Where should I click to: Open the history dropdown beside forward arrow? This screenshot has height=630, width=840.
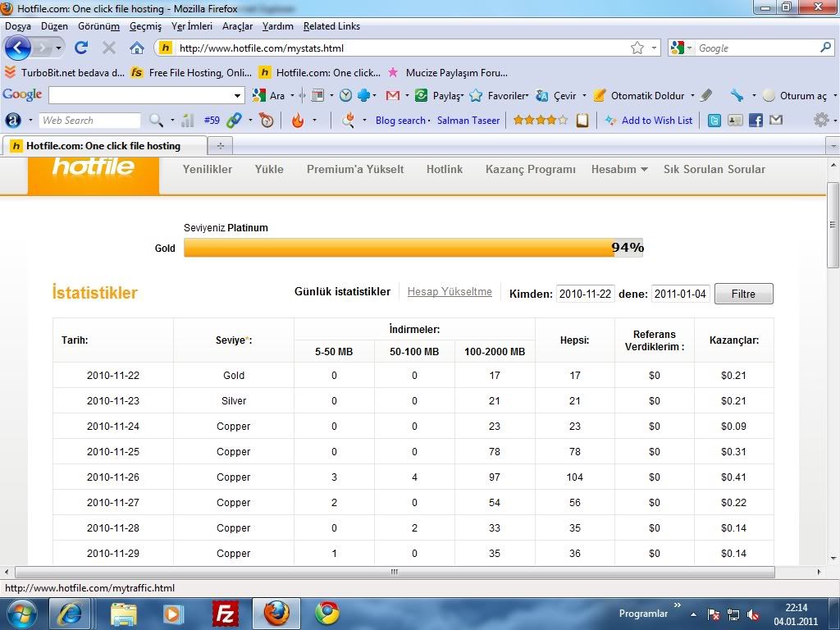pyautogui.click(x=58, y=48)
